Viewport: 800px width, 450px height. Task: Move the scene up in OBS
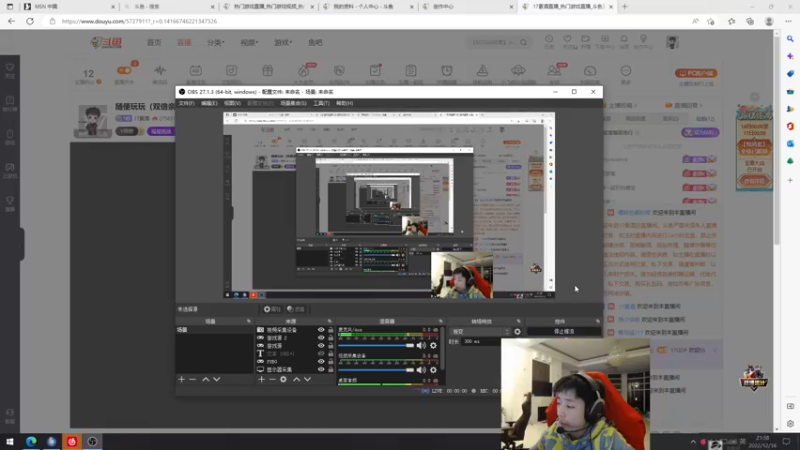click(206, 379)
